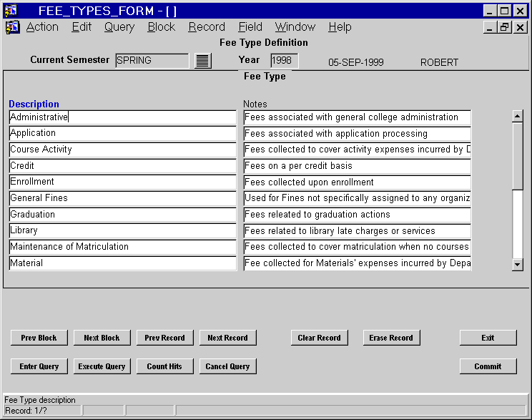The width and height of the screenshot is (532, 420).
Task: Select the Graduation description field
Action: [122, 215]
